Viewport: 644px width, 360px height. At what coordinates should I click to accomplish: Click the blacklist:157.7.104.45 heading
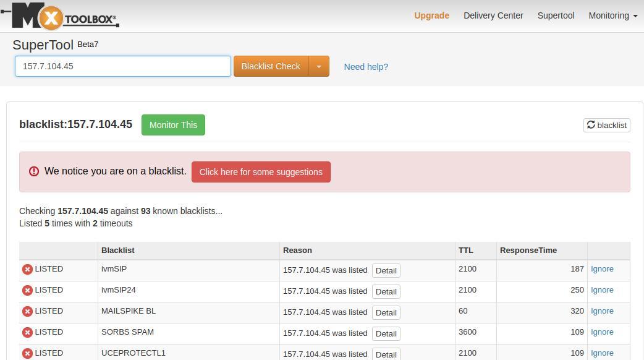pos(75,124)
